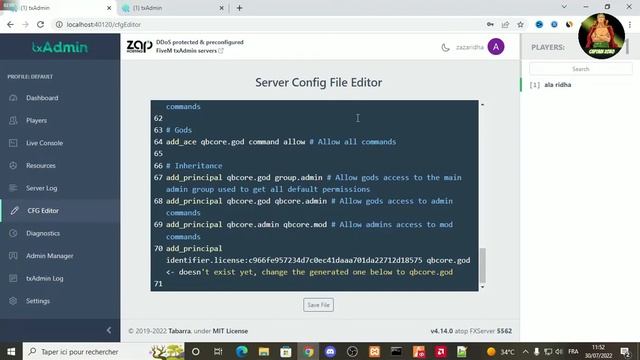Open the Windows Start menu

click(11, 351)
